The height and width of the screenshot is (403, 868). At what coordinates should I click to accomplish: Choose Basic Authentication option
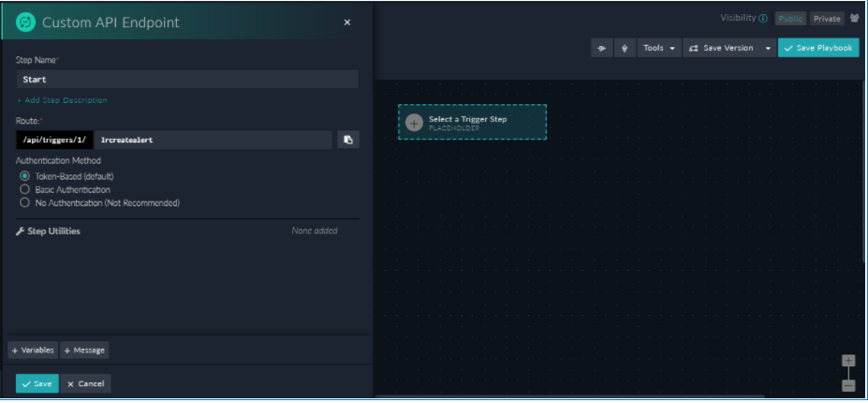pyautogui.click(x=24, y=189)
